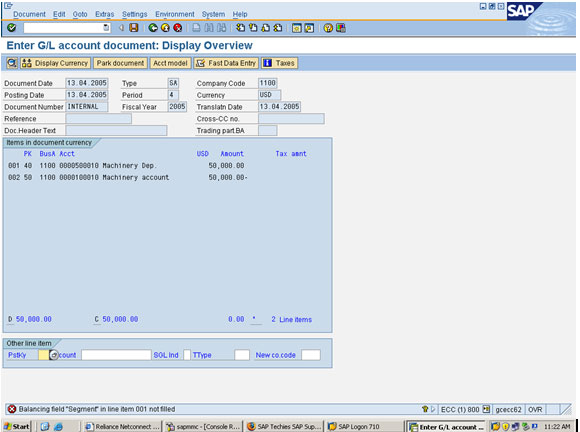Click the green checkmark Enter icon
580x432 pixels.
click(x=12, y=28)
